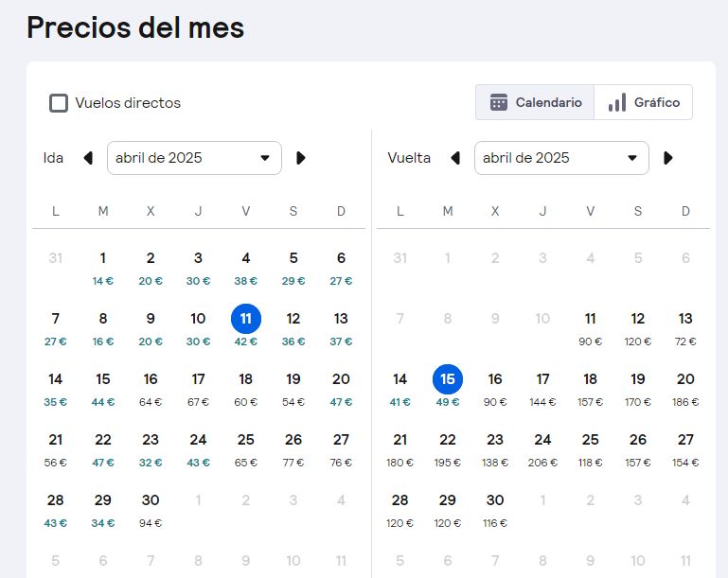Image resolution: width=728 pixels, height=578 pixels.
Task: Go to previous month in Vuelta calendar
Action: click(455, 158)
